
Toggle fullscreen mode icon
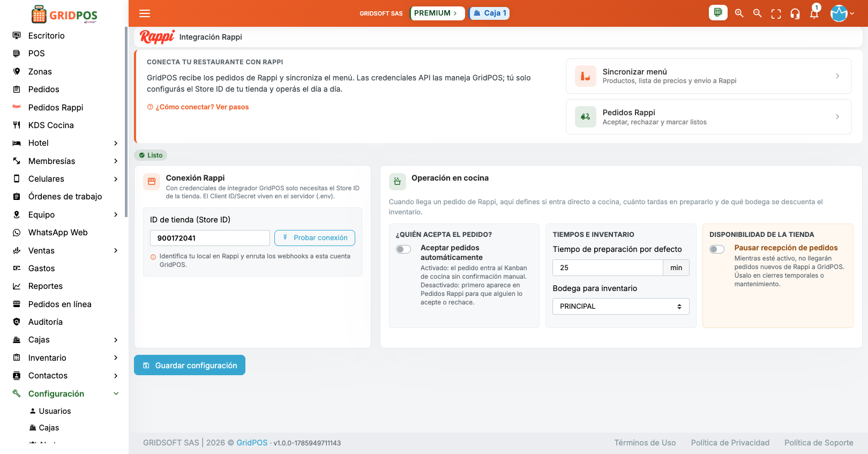tap(776, 14)
